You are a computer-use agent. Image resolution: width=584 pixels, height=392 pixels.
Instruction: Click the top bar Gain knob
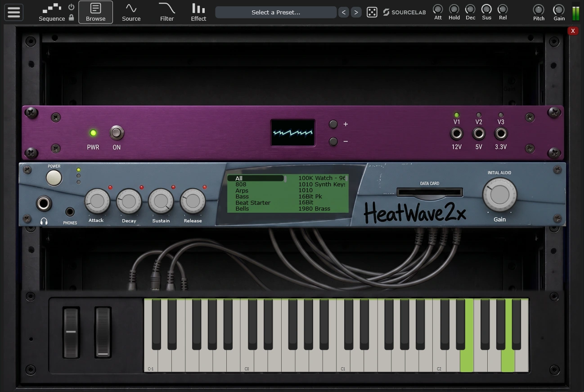click(559, 9)
